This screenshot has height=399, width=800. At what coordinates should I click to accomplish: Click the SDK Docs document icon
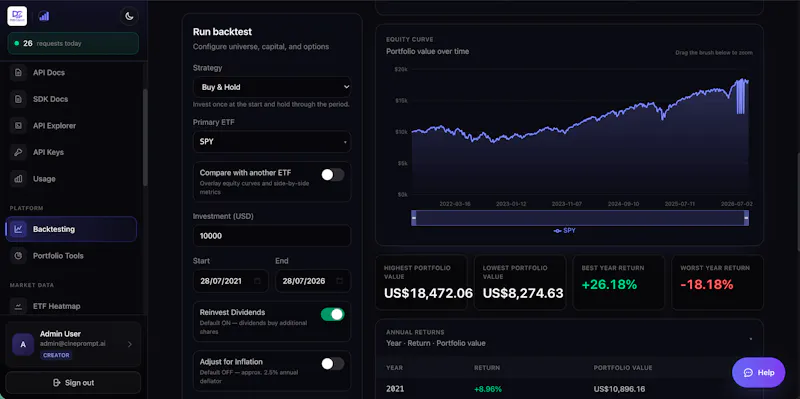click(18, 99)
